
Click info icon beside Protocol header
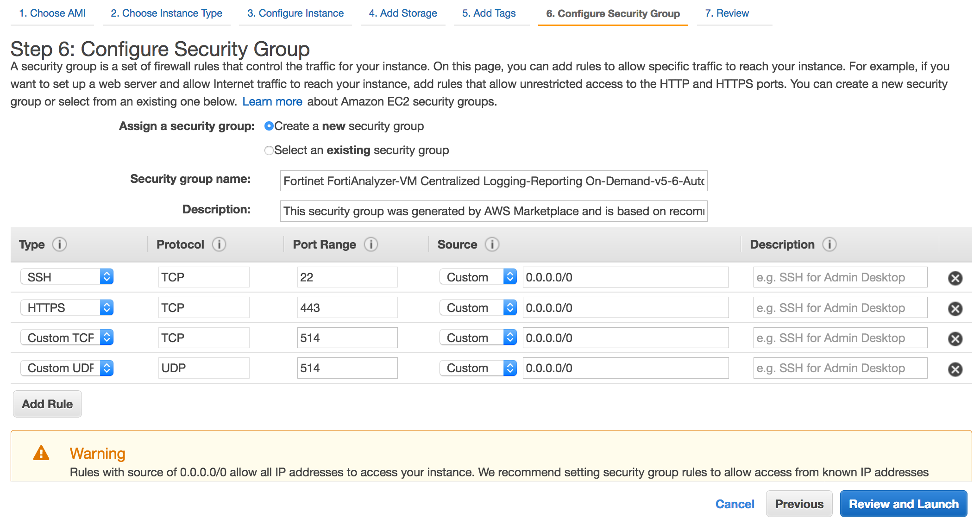coord(219,244)
